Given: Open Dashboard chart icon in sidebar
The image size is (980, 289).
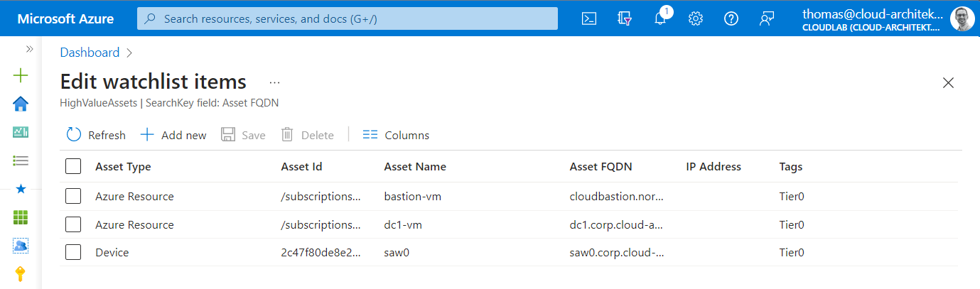Looking at the screenshot, I should [21, 132].
